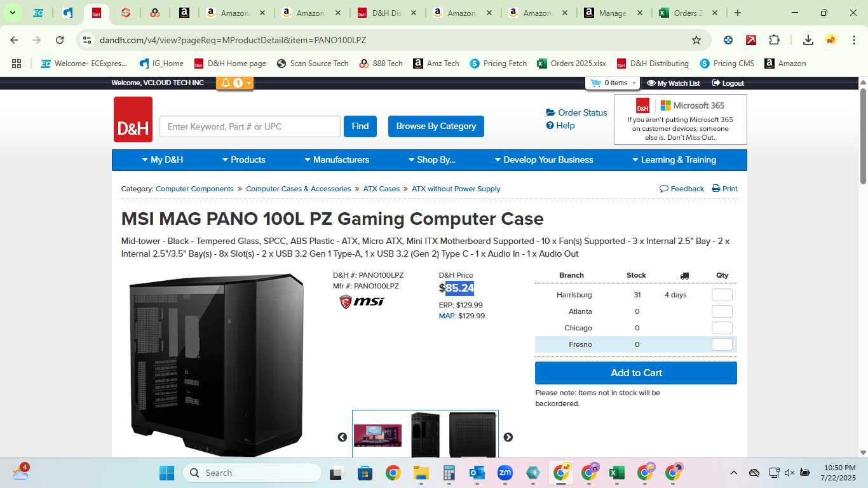Viewport: 868px width, 488px height.
Task: Expand the Products menu
Action: [x=244, y=160]
